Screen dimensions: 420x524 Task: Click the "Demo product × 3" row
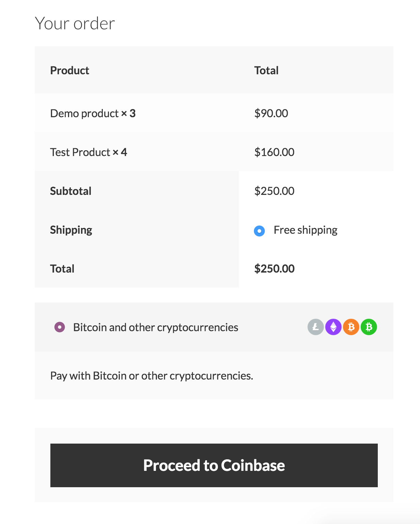(93, 113)
